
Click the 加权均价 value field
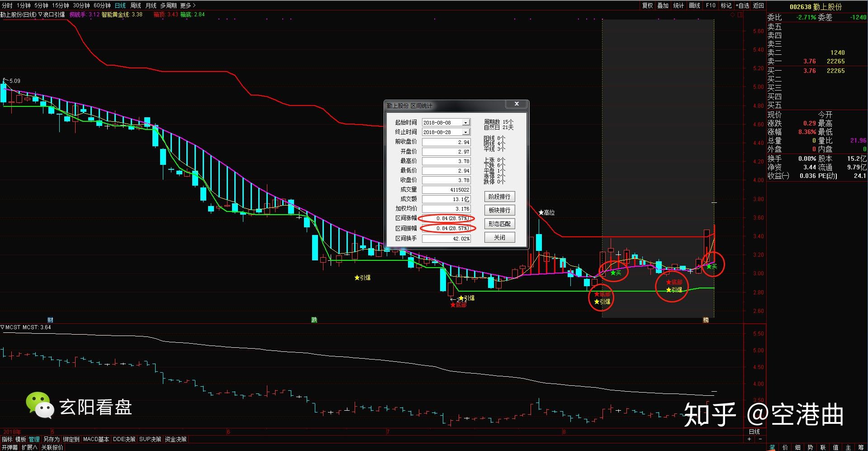point(446,209)
